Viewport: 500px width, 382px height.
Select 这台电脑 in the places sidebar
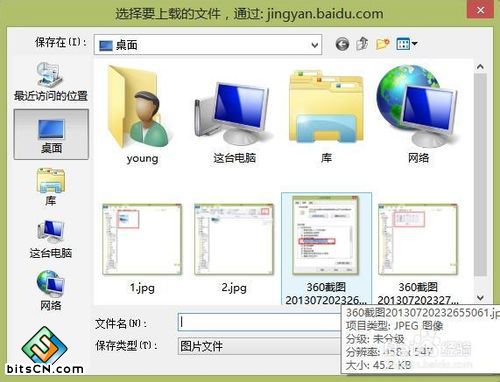51,239
